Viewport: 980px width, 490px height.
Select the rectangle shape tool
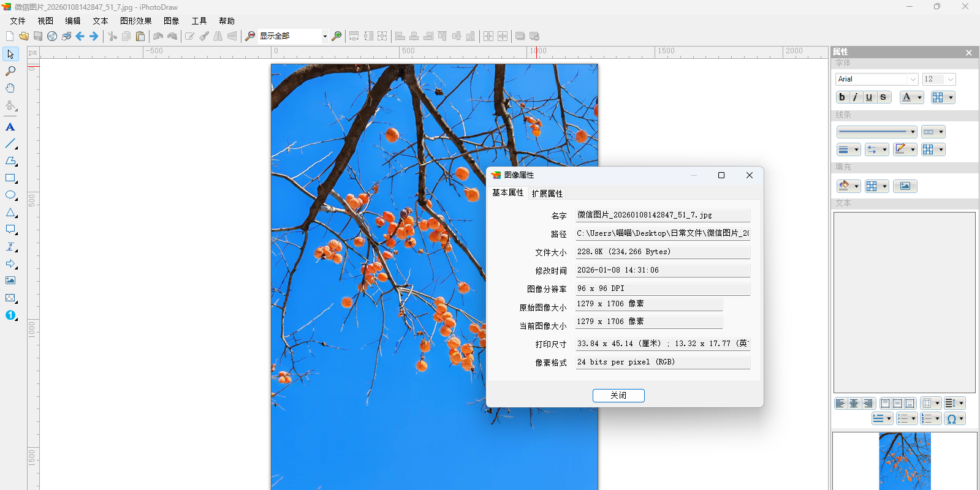click(10, 178)
